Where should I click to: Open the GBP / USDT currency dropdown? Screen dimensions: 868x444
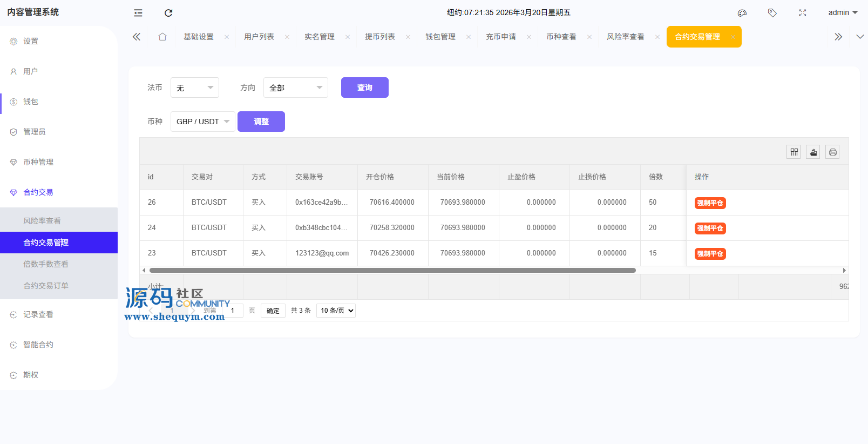point(202,122)
